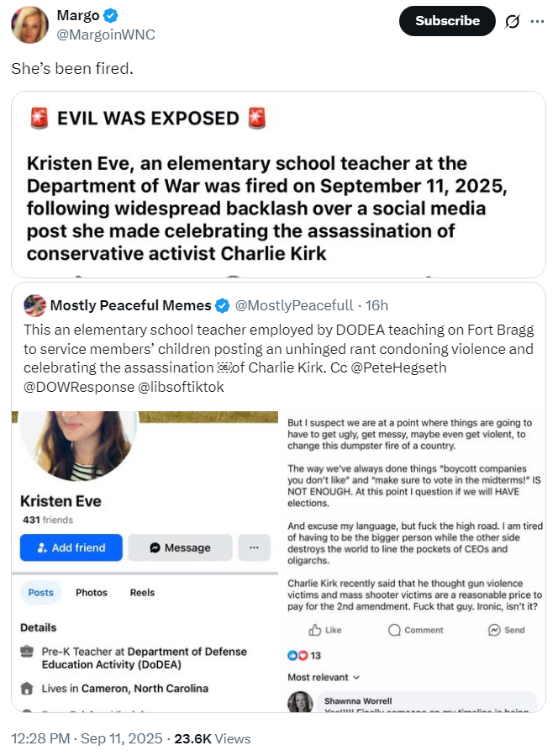Open the Facebook profile ellipsis menu
Image resolution: width=558 pixels, height=756 pixels.
[x=254, y=547]
